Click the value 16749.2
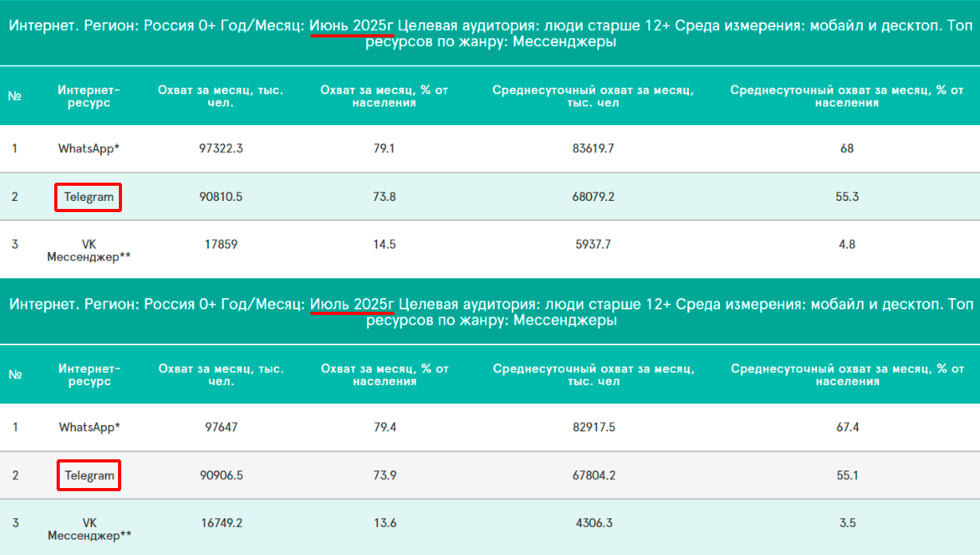 pos(221,523)
